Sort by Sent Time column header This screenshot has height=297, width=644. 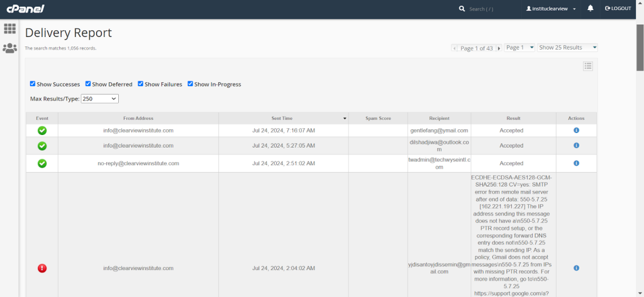click(283, 118)
